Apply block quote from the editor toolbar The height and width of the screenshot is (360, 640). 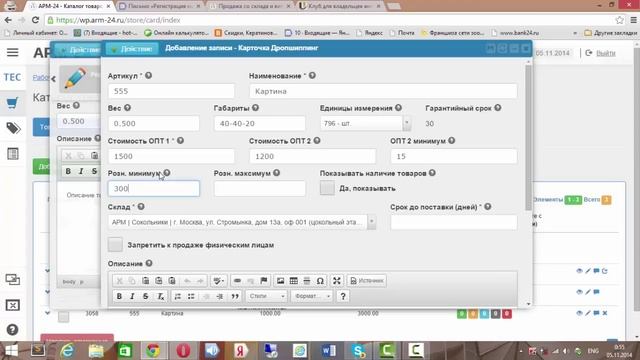click(235, 296)
